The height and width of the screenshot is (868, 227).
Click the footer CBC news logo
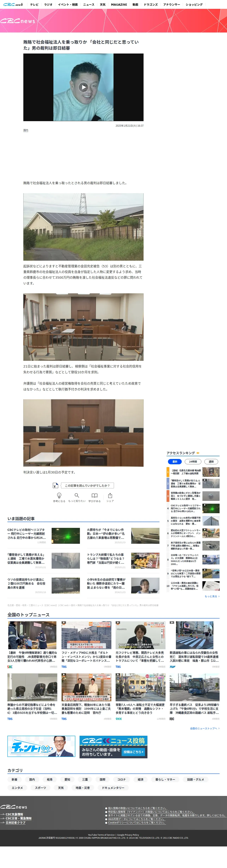(14, 807)
